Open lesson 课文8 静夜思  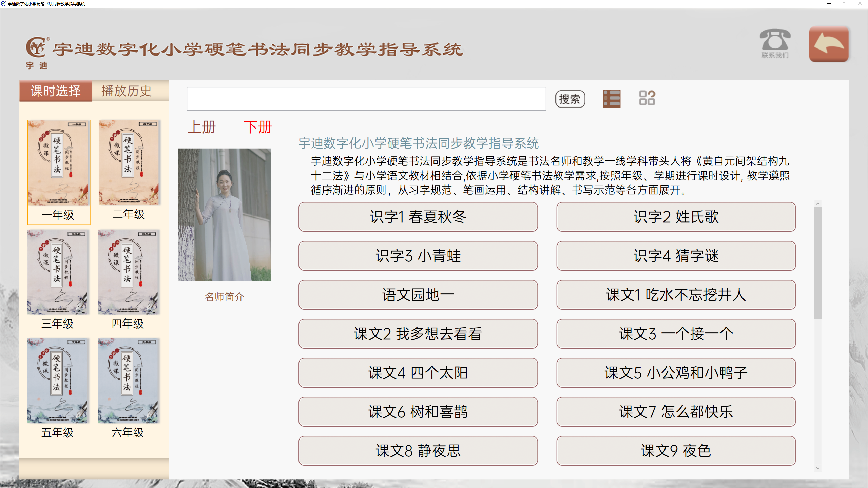(418, 451)
